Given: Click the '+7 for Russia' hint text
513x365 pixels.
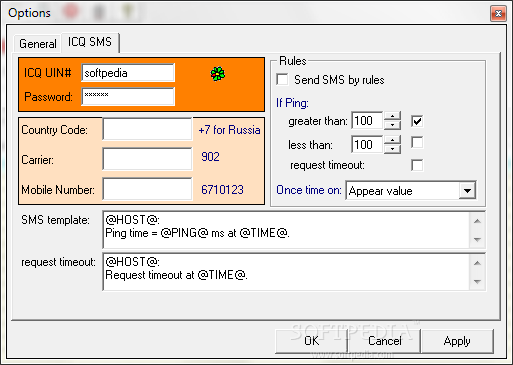Looking at the screenshot, I should coord(229,130).
